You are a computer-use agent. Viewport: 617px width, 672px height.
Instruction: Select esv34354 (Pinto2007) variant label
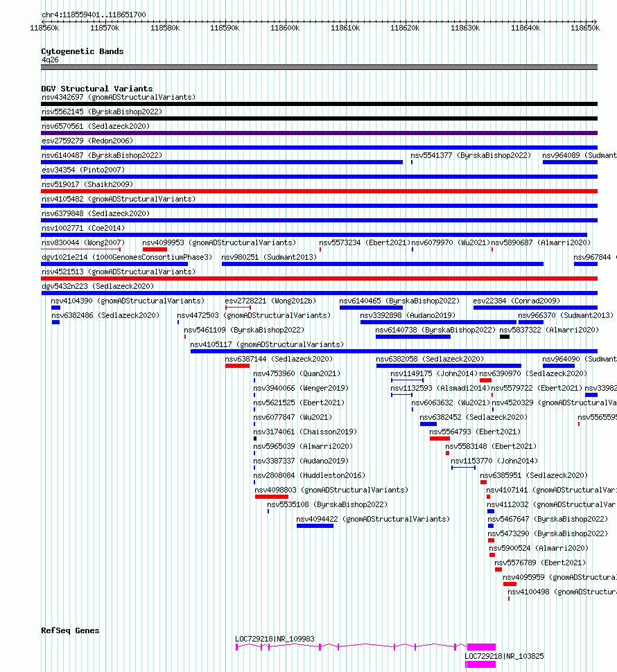pos(83,170)
